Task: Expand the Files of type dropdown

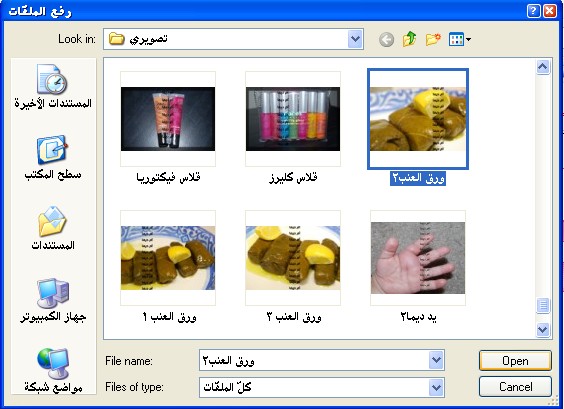Action: point(436,387)
